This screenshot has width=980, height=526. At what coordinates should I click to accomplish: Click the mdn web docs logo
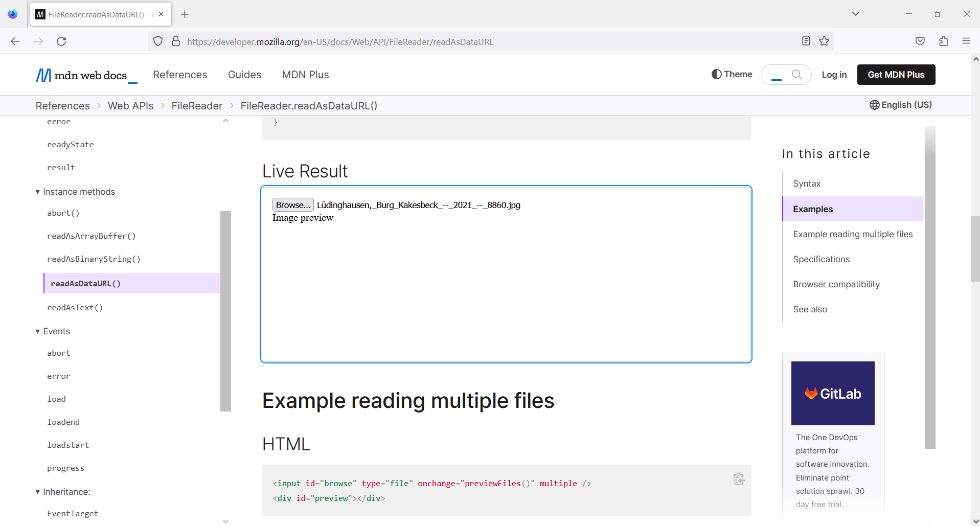(82, 75)
